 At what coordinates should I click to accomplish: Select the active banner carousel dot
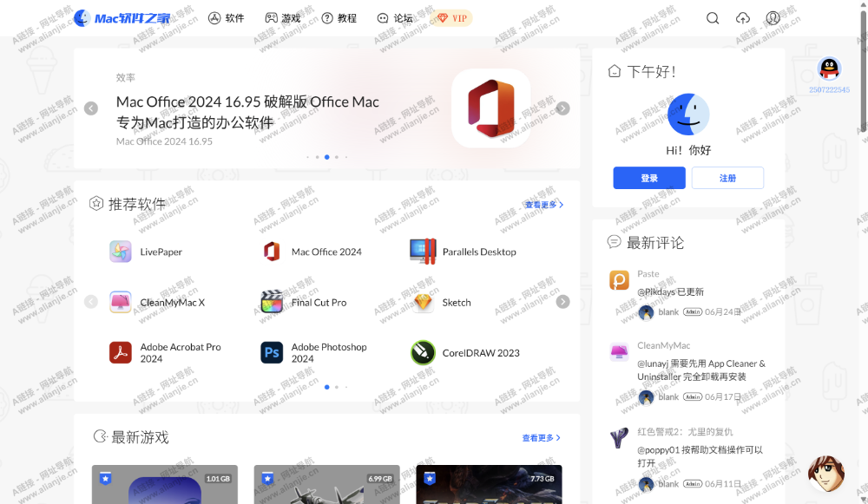click(x=327, y=157)
